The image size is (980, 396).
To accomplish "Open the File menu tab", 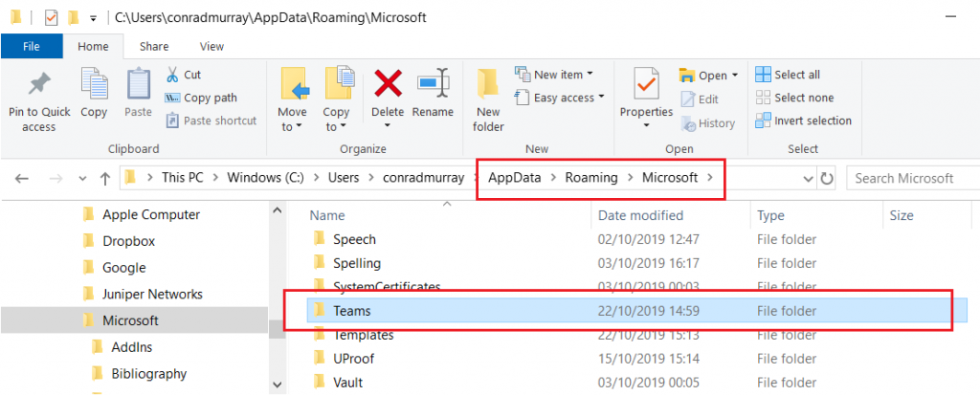I will [32, 46].
